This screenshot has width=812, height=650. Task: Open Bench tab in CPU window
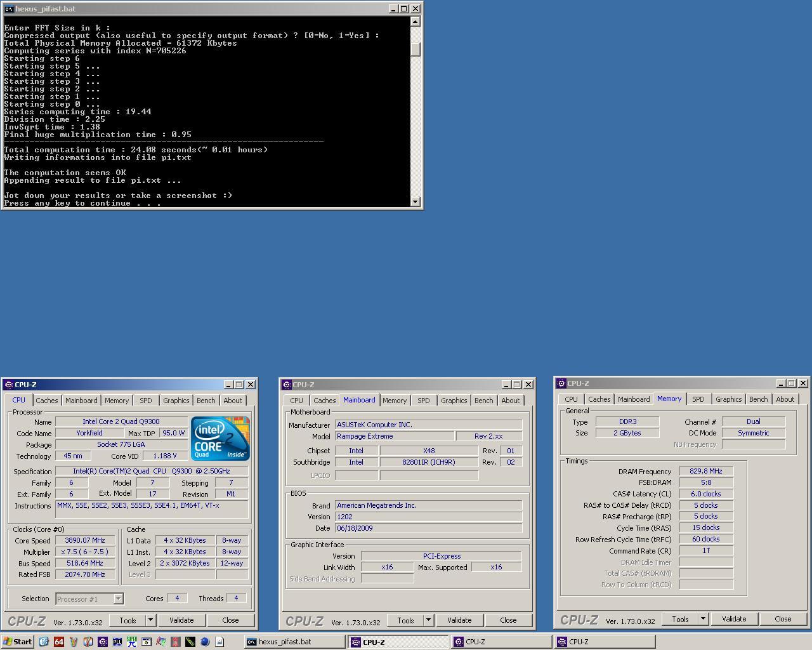[206, 401]
